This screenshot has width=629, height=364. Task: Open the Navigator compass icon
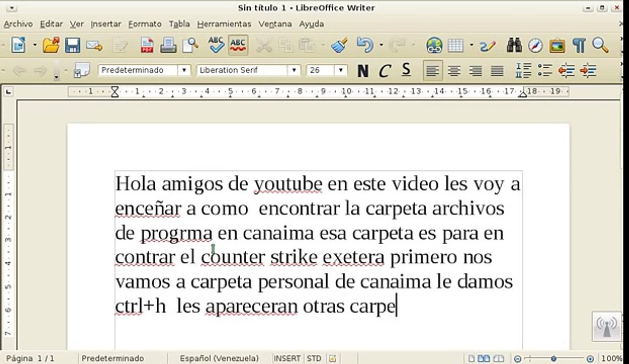(x=535, y=45)
